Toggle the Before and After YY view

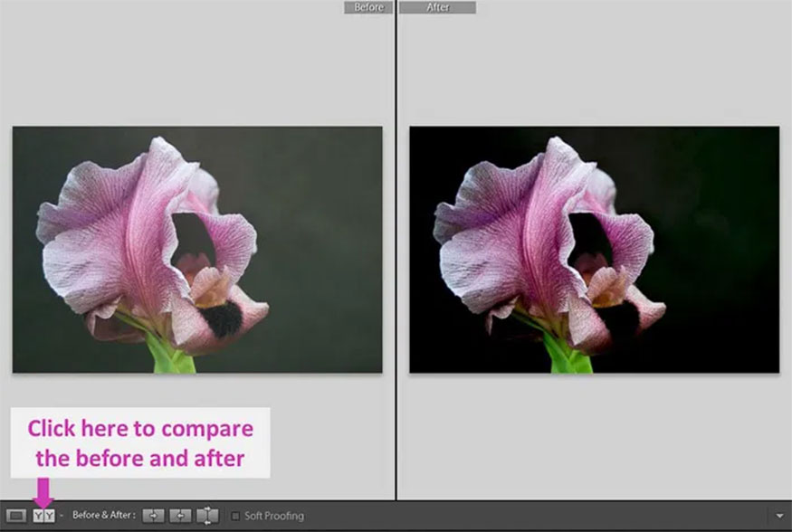pyautogui.click(x=44, y=516)
